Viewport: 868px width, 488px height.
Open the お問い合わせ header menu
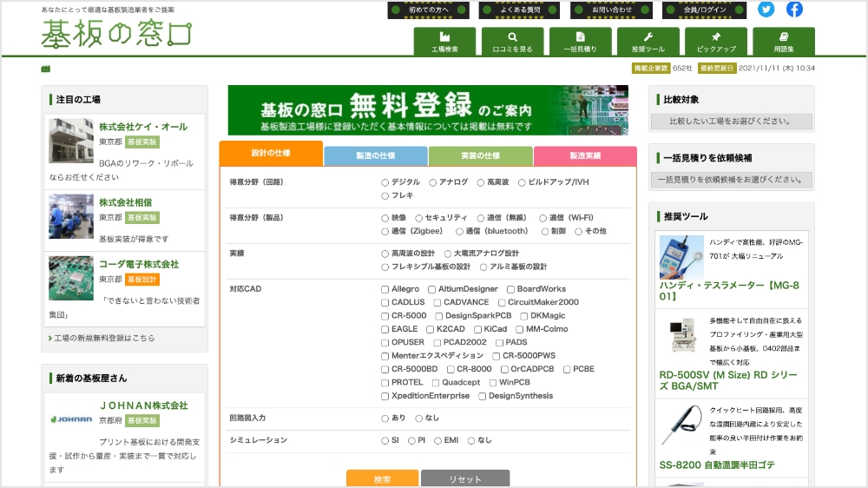(x=611, y=10)
